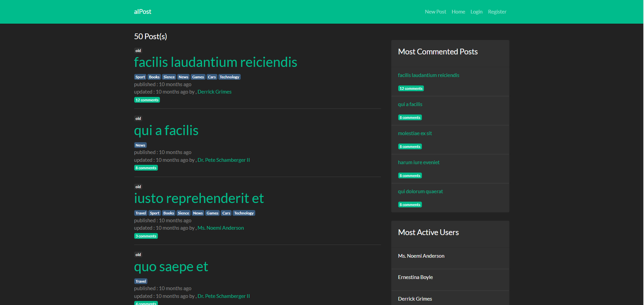Click News tag on 'qui a facilis' post

(x=140, y=145)
